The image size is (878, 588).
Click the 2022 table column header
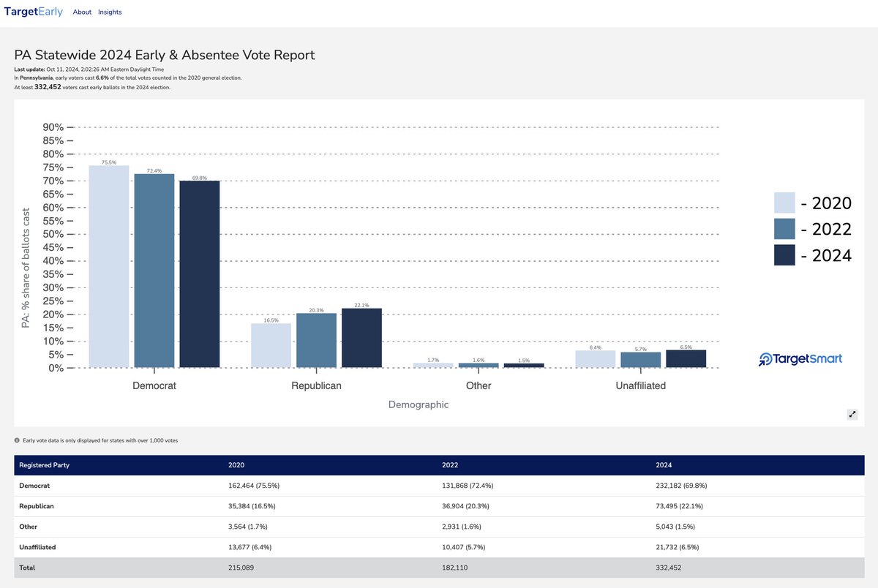click(x=450, y=465)
